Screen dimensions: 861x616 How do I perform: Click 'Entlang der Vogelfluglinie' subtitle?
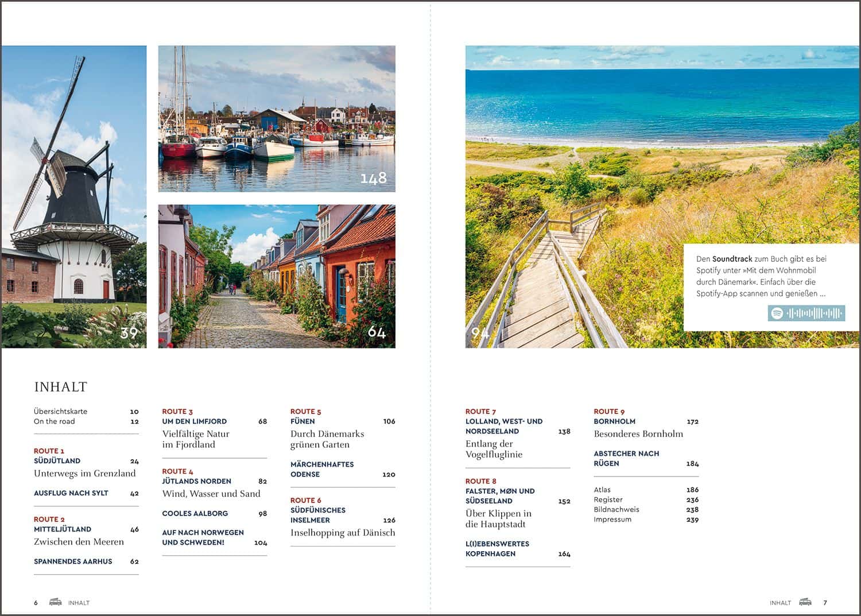[x=494, y=449]
